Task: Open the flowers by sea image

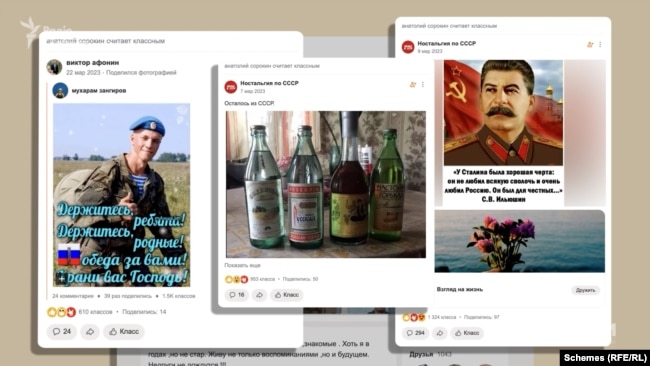Action: tap(519, 241)
